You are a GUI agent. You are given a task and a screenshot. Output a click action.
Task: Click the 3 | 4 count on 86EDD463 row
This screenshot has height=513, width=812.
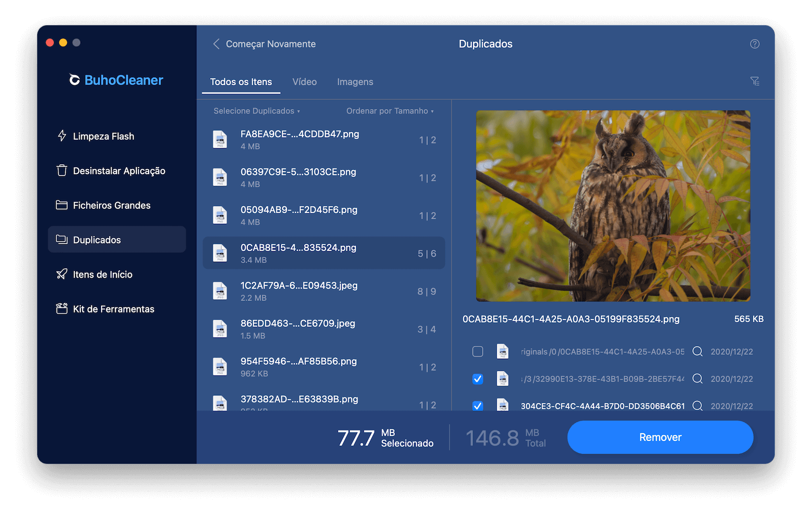[x=427, y=330]
